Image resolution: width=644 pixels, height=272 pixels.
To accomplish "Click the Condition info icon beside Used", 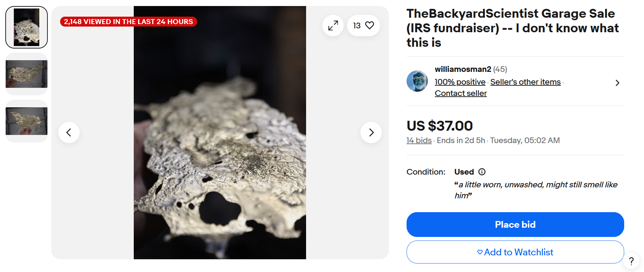I will [482, 172].
